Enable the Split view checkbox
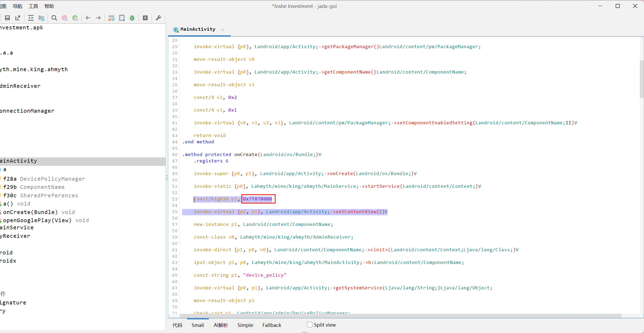 [310, 325]
